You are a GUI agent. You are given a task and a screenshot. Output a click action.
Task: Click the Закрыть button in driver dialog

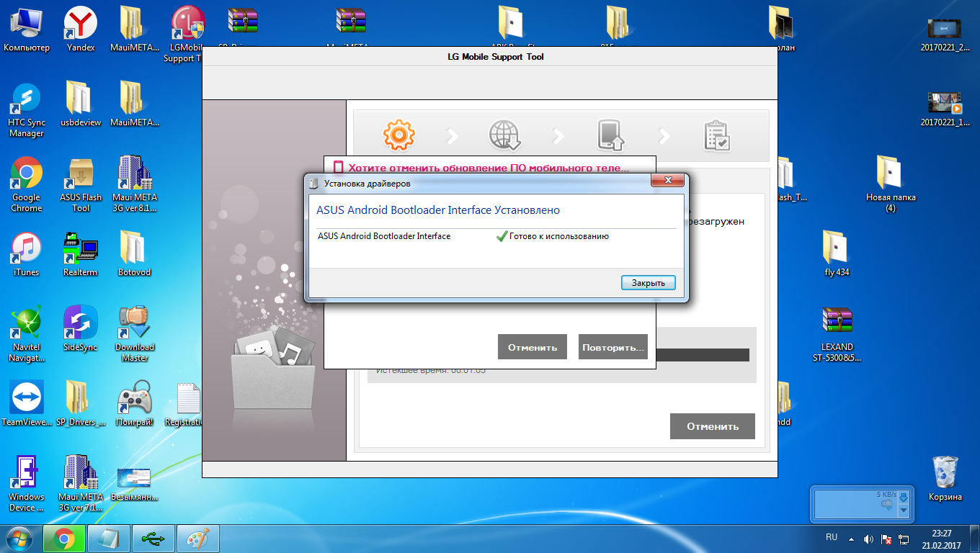coord(648,283)
